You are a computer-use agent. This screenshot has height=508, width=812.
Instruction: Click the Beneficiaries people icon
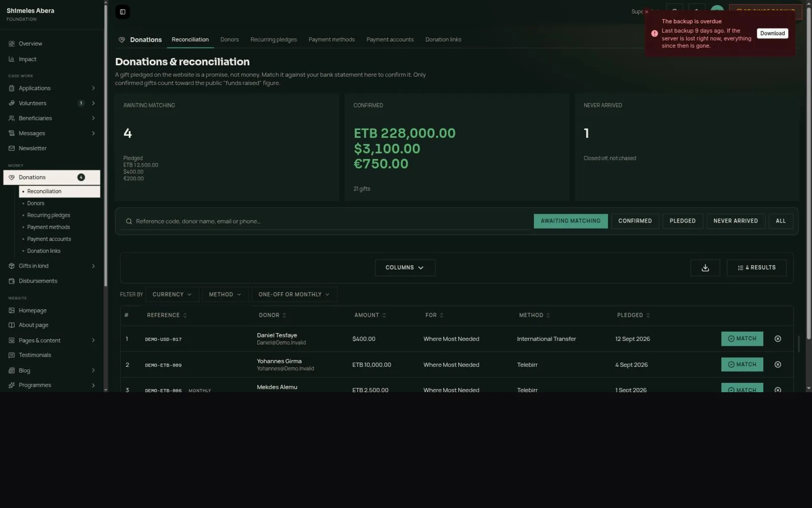(12, 118)
